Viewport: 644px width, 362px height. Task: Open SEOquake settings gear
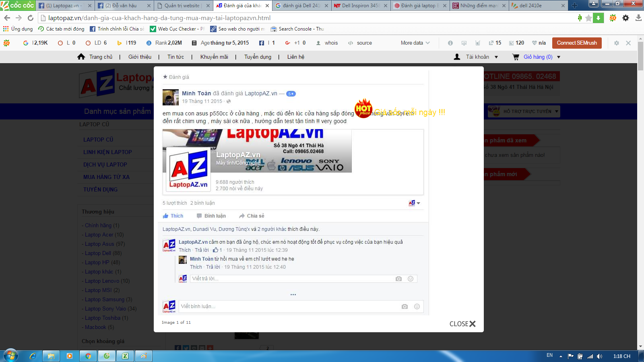[x=616, y=43]
